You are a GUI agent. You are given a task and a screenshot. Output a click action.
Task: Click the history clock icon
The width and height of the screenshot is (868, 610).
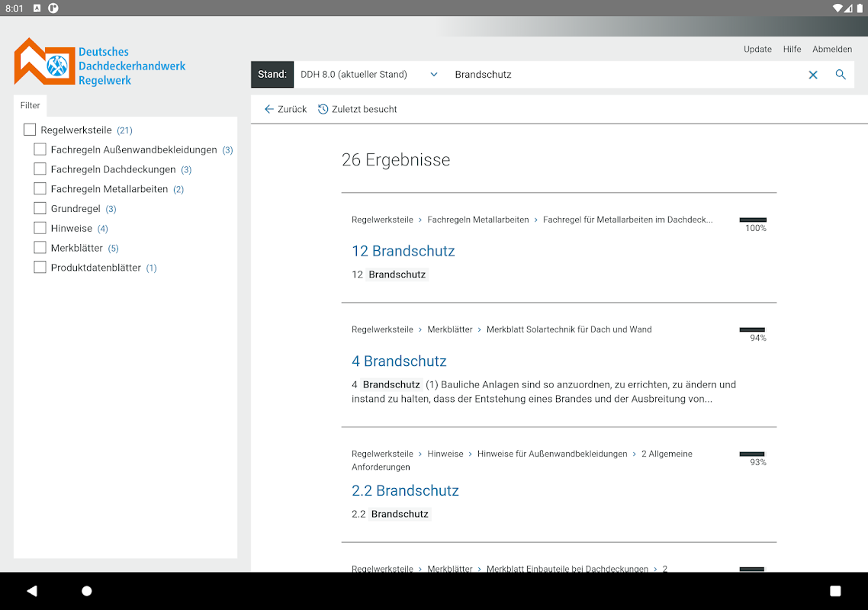click(x=323, y=109)
